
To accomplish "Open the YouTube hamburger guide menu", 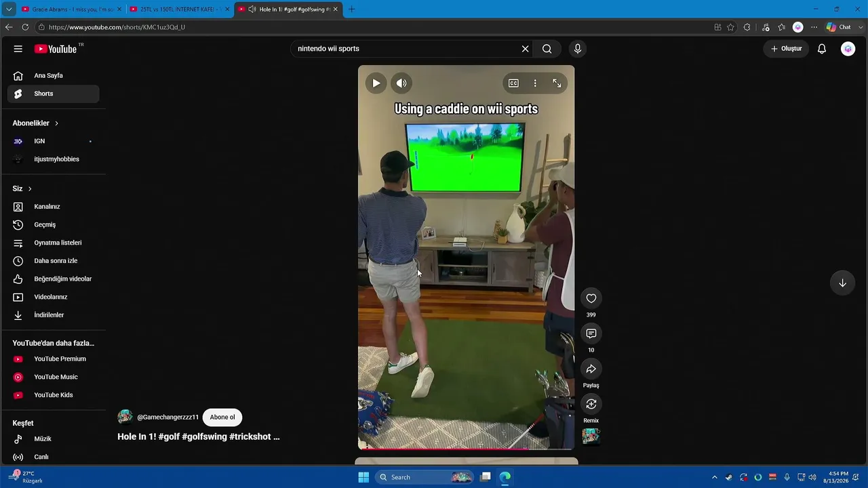I will coord(18,49).
